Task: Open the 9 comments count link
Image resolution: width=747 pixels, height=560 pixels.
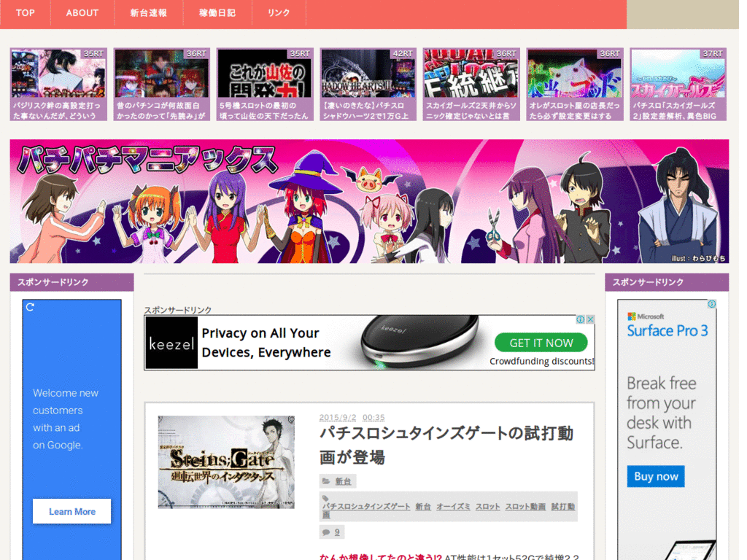Action: (337, 532)
